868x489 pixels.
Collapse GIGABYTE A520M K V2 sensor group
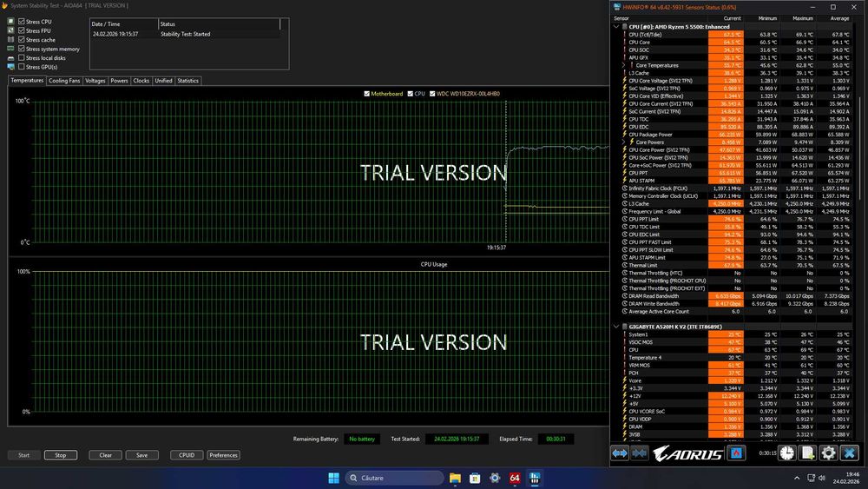click(616, 327)
